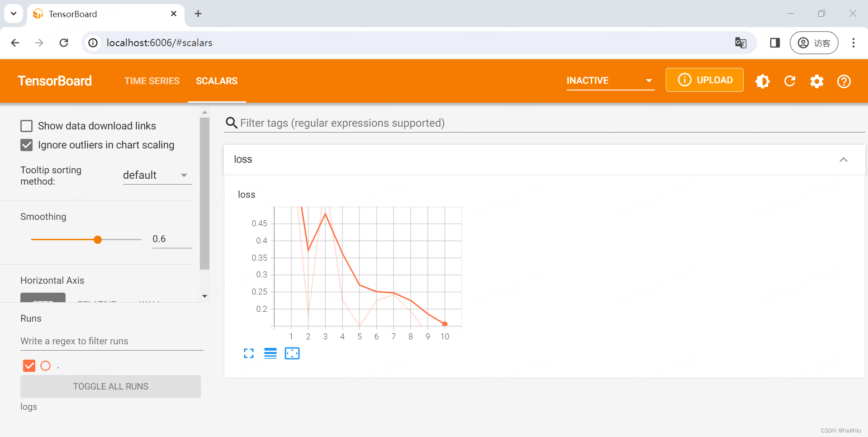Viewport: 868px width, 437px height.
Task: Click TOGGLE ALL RUNS button
Action: pyautogui.click(x=110, y=386)
